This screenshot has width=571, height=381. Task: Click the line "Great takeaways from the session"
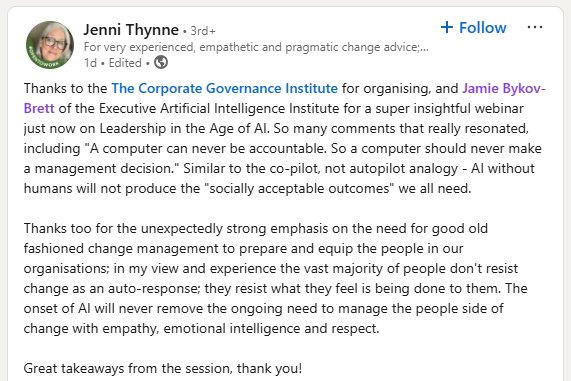(163, 368)
